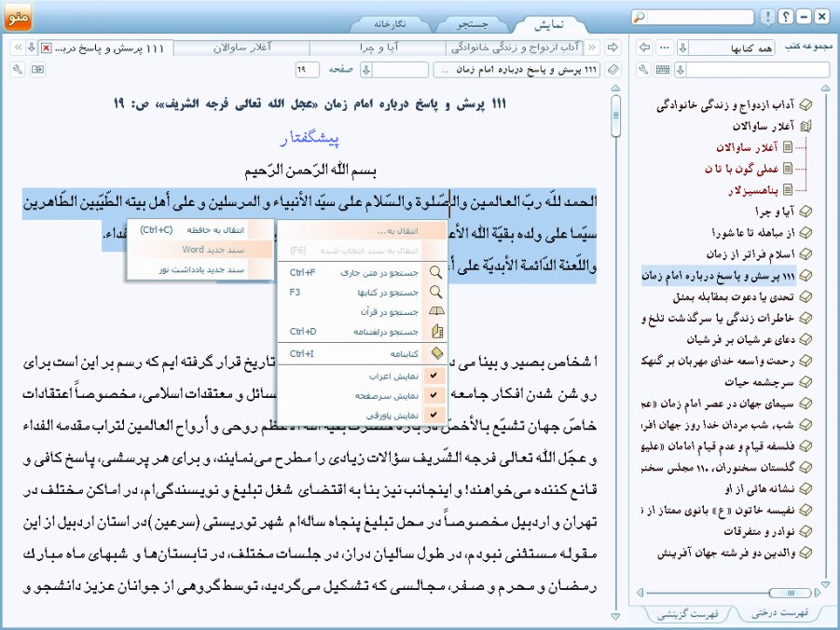Open the آداب ازدواج و زندگی خانوادگی document tab
This screenshot has width=840, height=630.
515,48
